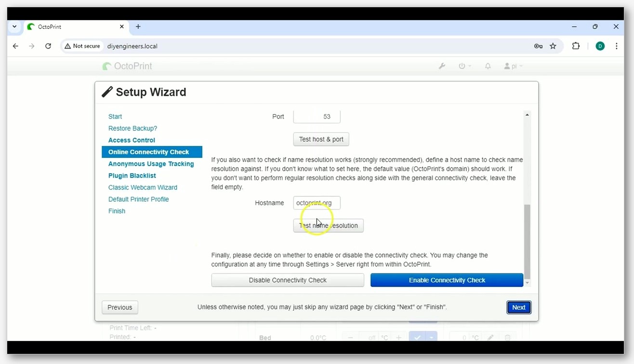Click the Port input field

pyautogui.click(x=317, y=117)
